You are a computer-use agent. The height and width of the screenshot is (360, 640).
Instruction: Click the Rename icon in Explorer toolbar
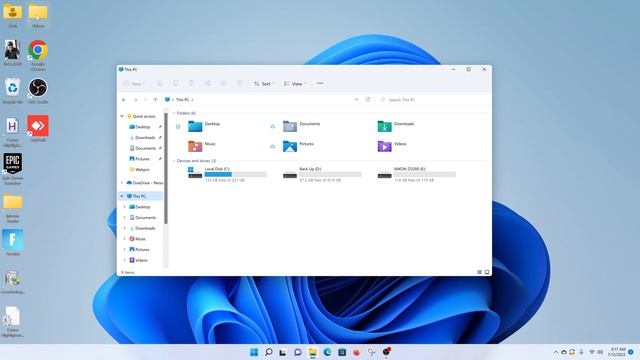[207, 84]
